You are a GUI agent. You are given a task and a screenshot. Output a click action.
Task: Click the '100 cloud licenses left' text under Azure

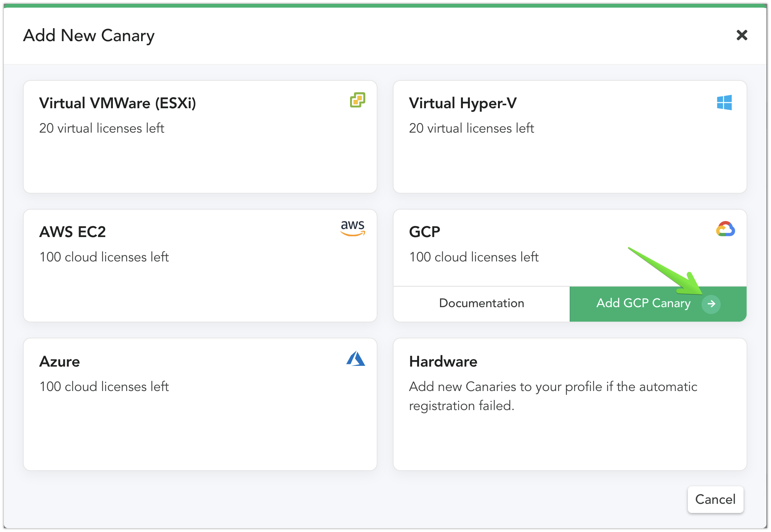point(104,386)
